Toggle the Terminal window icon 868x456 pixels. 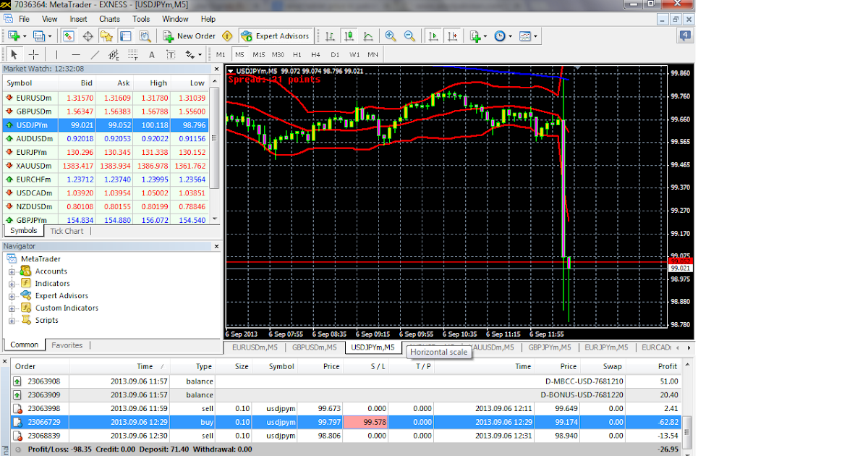tap(126, 35)
